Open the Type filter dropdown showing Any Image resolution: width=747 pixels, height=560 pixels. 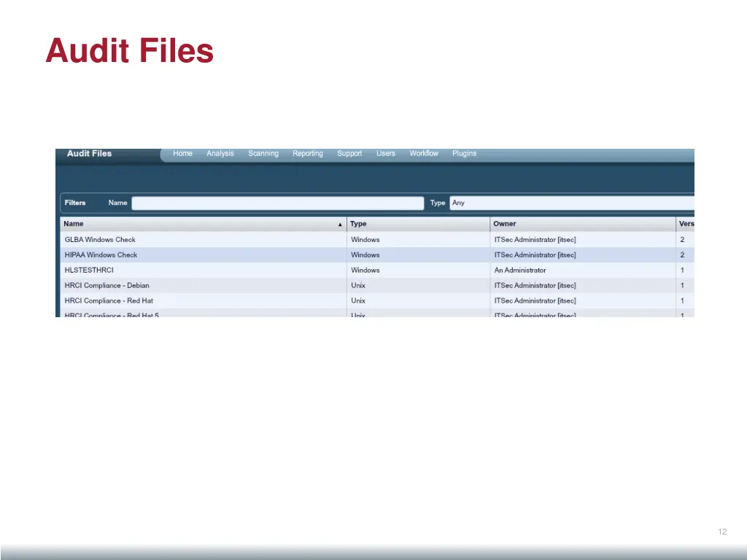tap(572, 203)
